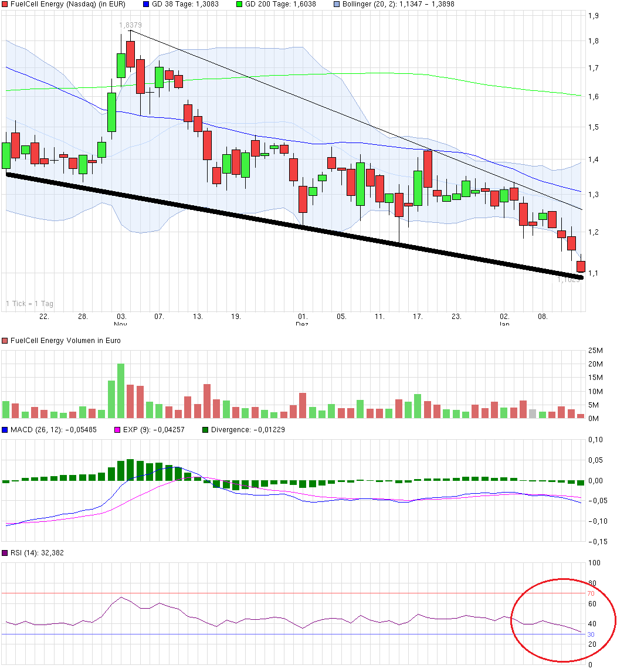Click the 25M volume axis label
Image resolution: width=617 pixels, height=672 pixels.
tap(595, 351)
